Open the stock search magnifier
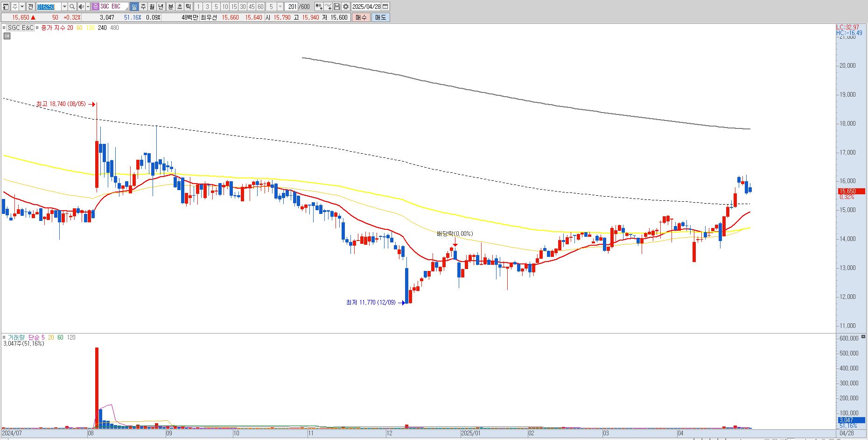The width and height of the screenshot is (868, 440). tap(72, 7)
